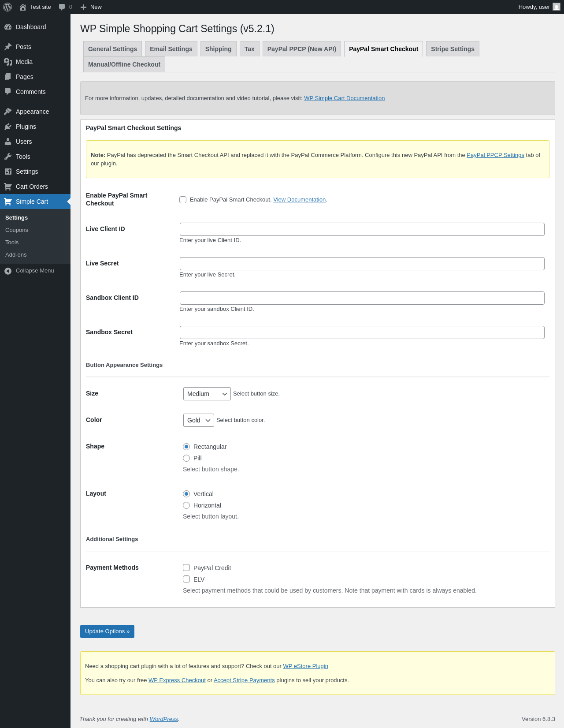Click the Test site home icon
The height and width of the screenshot is (728, 564).
tap(23, 7)
